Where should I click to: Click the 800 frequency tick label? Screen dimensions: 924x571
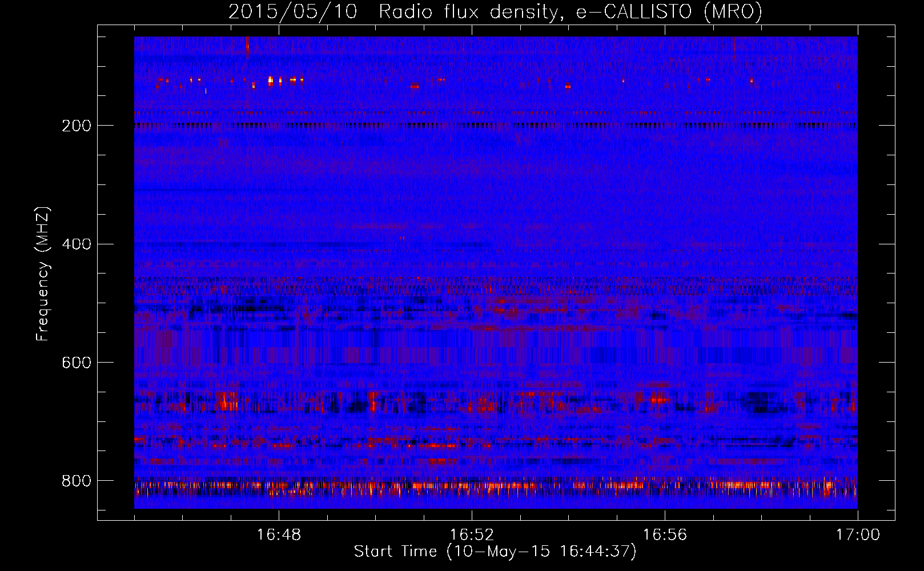click(77, 481)
